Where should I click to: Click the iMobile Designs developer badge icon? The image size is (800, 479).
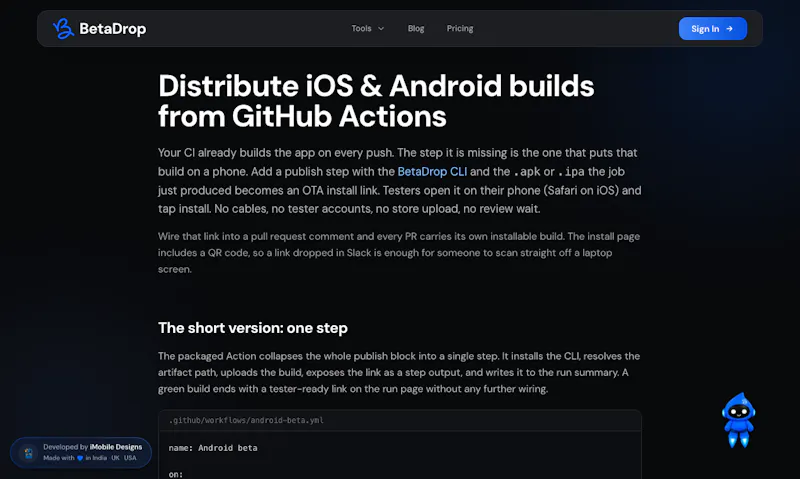tap(29, 452)
